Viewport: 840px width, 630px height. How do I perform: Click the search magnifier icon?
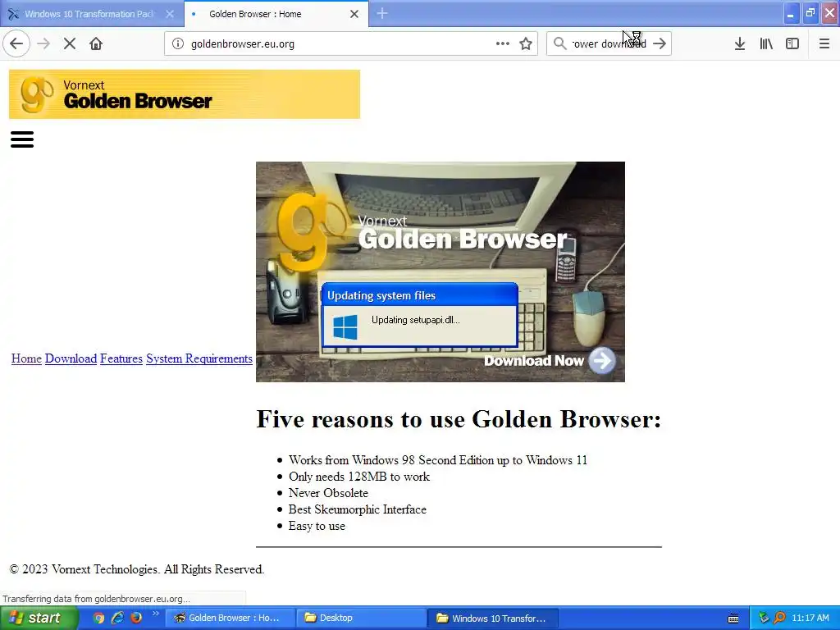559,43
